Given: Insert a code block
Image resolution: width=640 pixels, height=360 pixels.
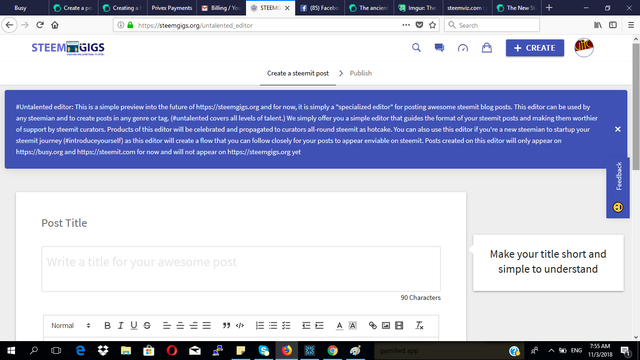Looking at the screenshot, I should tap(240, 325).
